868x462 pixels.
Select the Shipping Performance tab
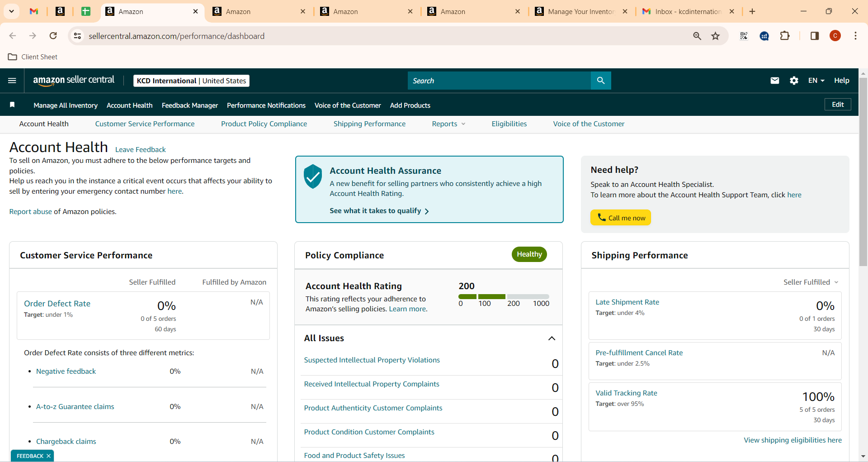click(x=369, y=124)
